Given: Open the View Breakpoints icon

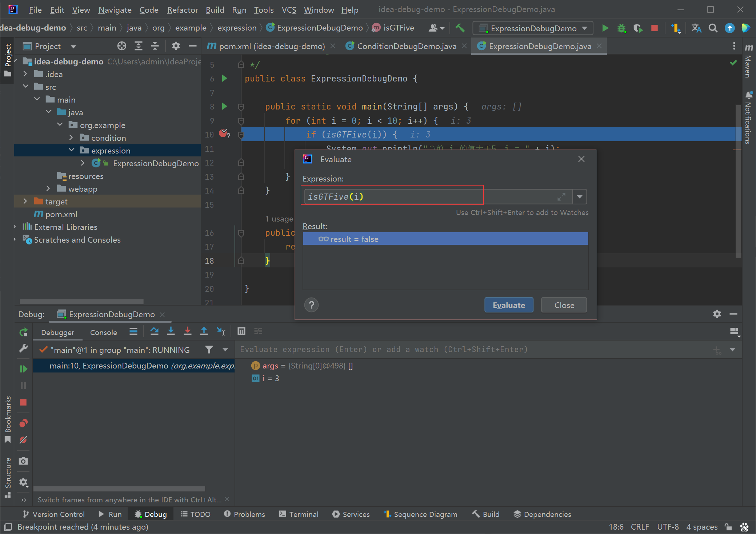Looking at the screenshot, I should pos(23,423).
